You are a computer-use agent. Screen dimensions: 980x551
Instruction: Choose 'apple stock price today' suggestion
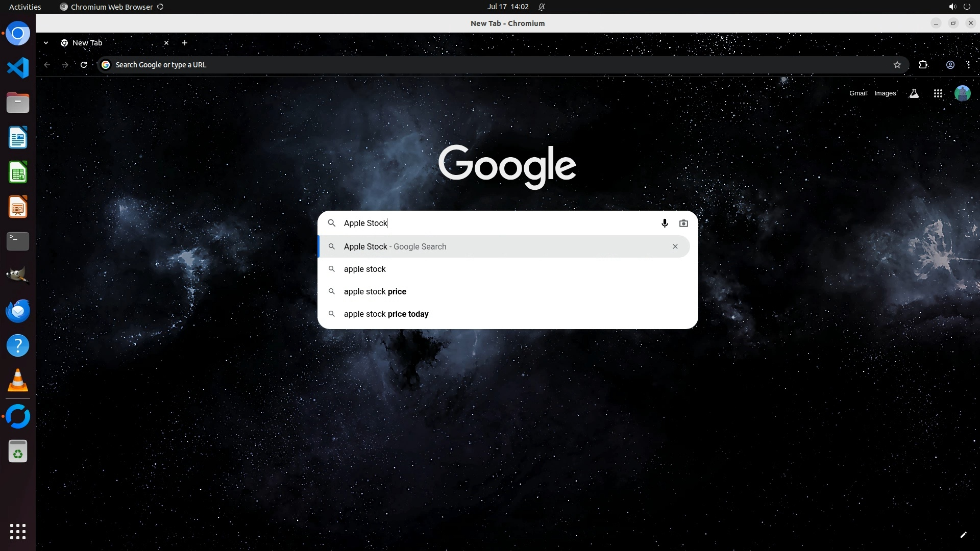tap(386, 314)
